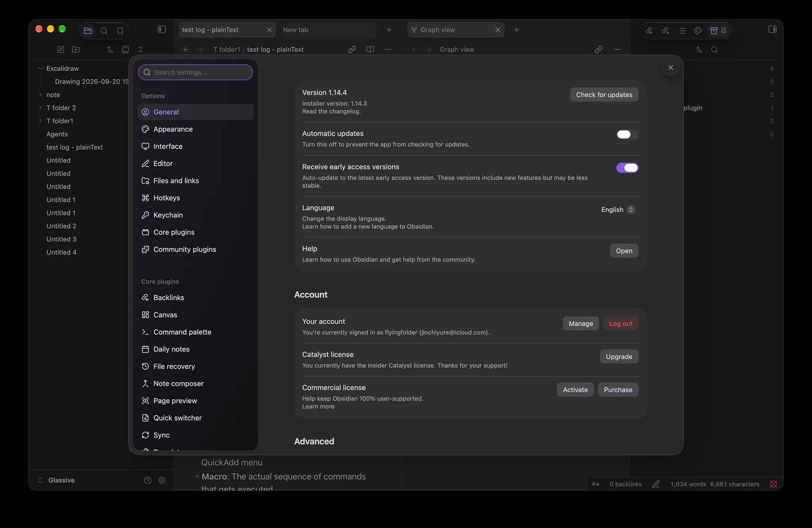Viewport: 812px width, 528px height.
Task: Open the tags panel icon in right sidebar
Action: (698, 31)
